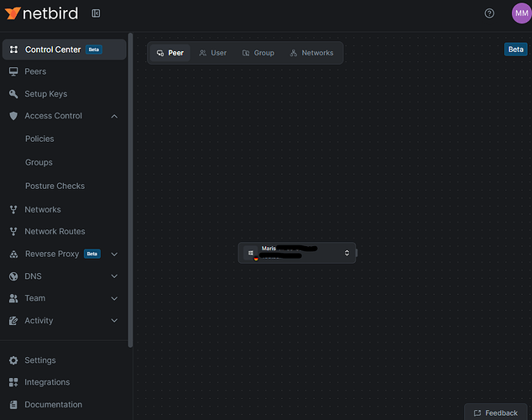Viewport: 532px width, 420px height.
Task: Expand the Team submenu chevron
Action: point(114,298)
